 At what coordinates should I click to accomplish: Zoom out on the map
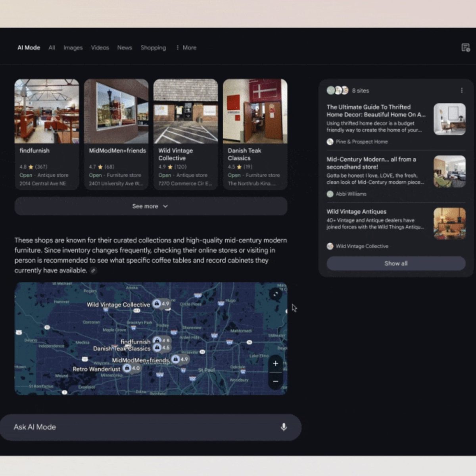click(x=276, y=382)
